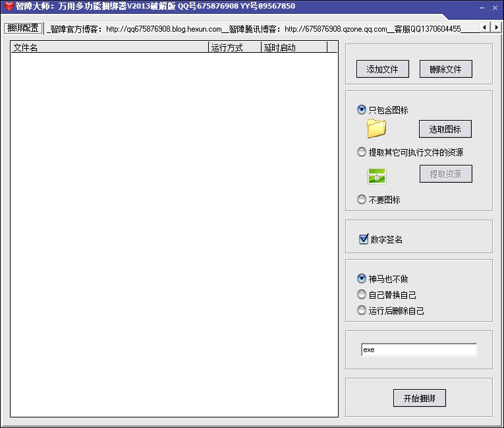The image size is (504, 428).
Task: Click the 文件名 column header
Action: [109, 47]
